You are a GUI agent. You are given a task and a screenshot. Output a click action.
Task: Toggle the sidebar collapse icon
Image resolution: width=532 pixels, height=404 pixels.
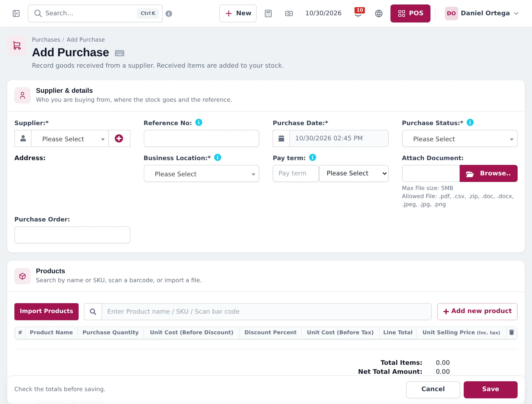coord(16,13)
